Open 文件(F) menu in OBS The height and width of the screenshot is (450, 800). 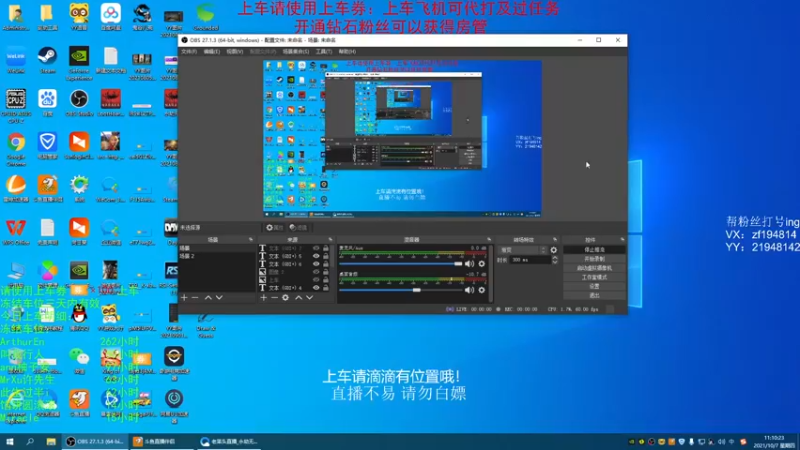click(189, 52)
